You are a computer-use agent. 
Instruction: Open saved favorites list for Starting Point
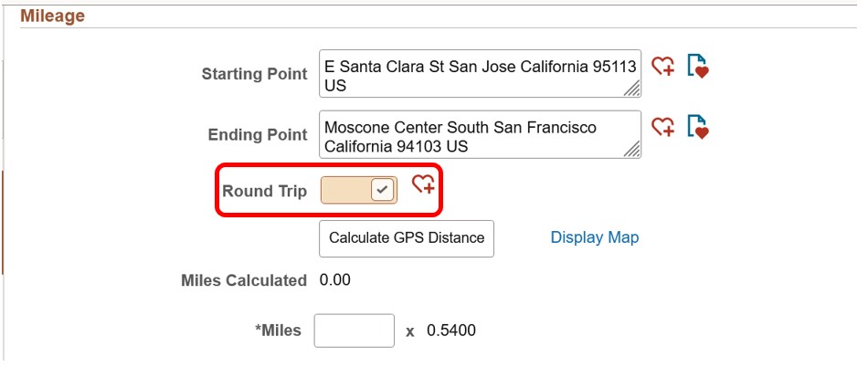tap(698, 67)
